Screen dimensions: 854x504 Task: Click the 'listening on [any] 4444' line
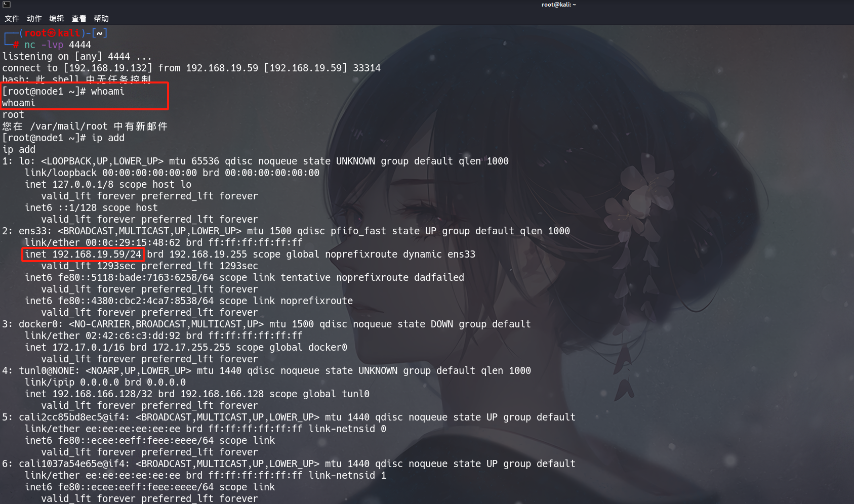(x=77, y=57)
